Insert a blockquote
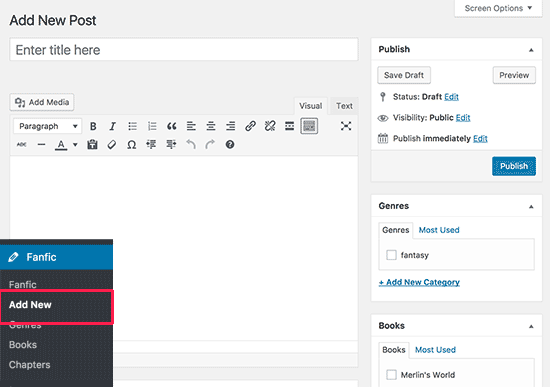 172,126
